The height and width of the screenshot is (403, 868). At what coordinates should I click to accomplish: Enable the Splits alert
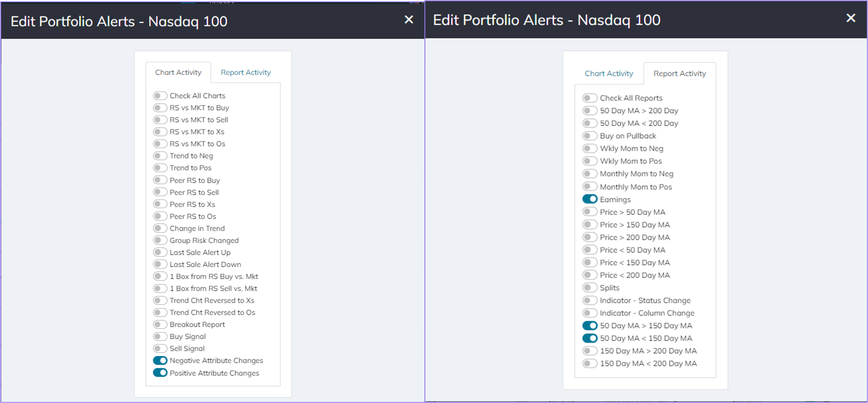pos(590,287)
